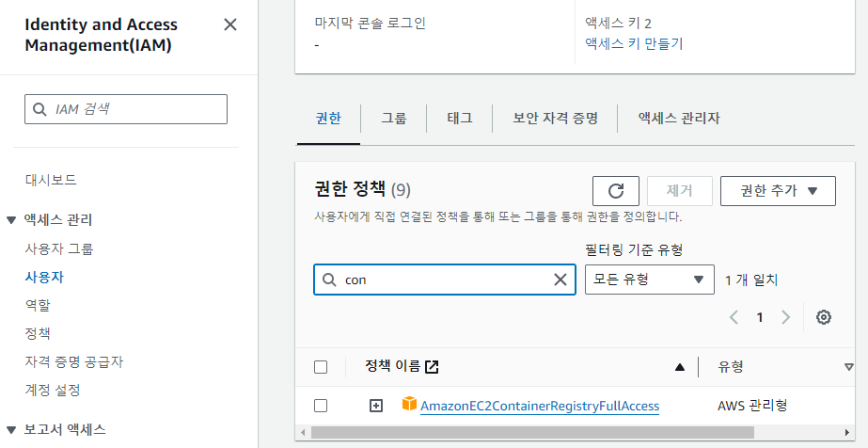Select page number 1
This screenshot has height=448, width=868.
(x=760, y=317)
